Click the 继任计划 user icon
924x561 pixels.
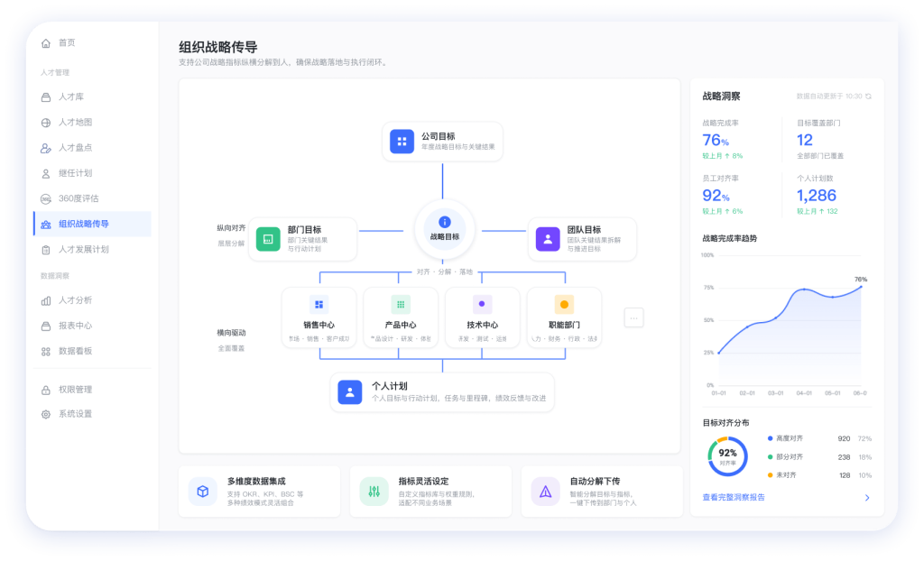click(46, 173)
